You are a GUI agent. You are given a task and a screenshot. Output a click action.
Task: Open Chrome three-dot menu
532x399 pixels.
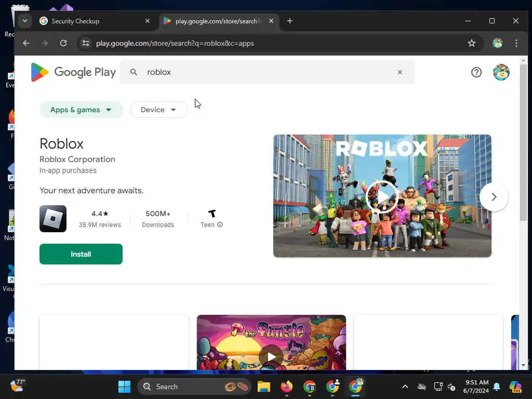(x=516, y=43)
